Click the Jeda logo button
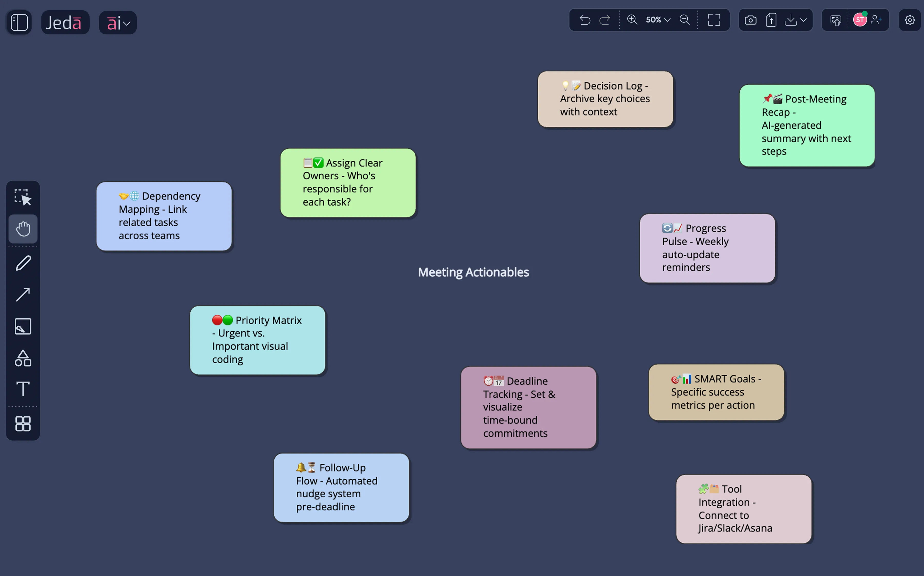This screenshot has height=576, width=924. (65, 23)
